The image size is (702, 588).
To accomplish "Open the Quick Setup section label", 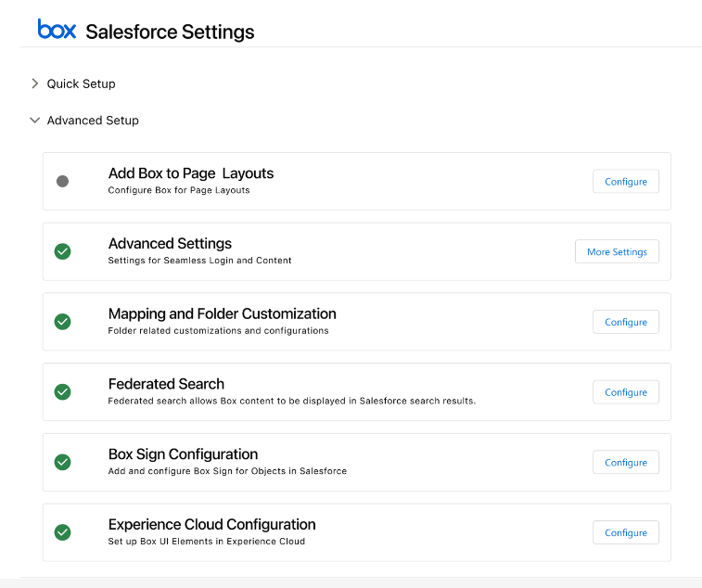I will pyautogui.click(x=81, y=83).
